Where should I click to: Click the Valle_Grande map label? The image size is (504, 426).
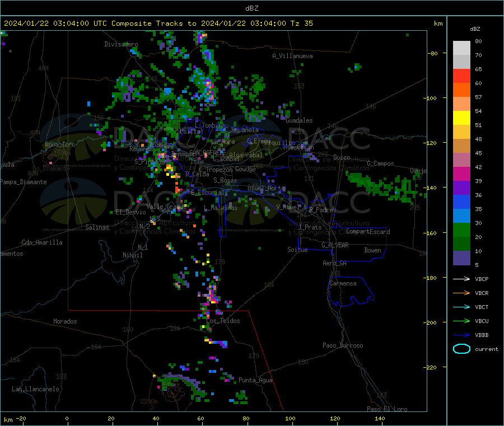click(166, 206)
